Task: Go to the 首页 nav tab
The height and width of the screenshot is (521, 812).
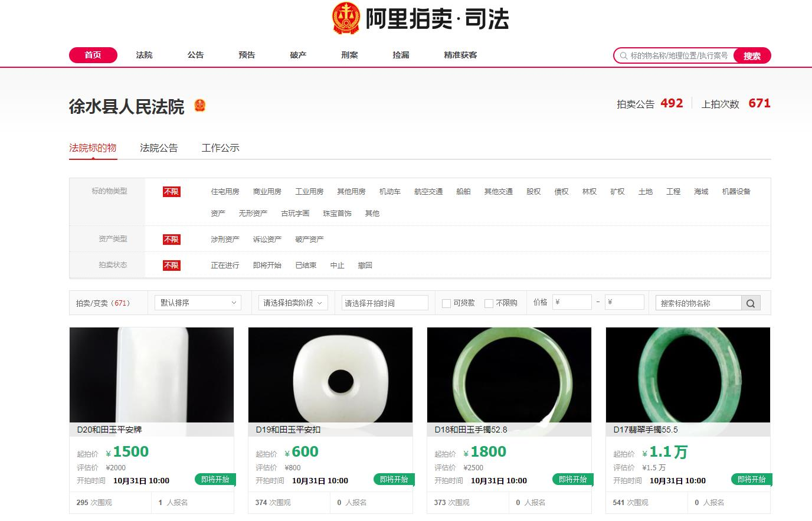Action: pos(93,55)
